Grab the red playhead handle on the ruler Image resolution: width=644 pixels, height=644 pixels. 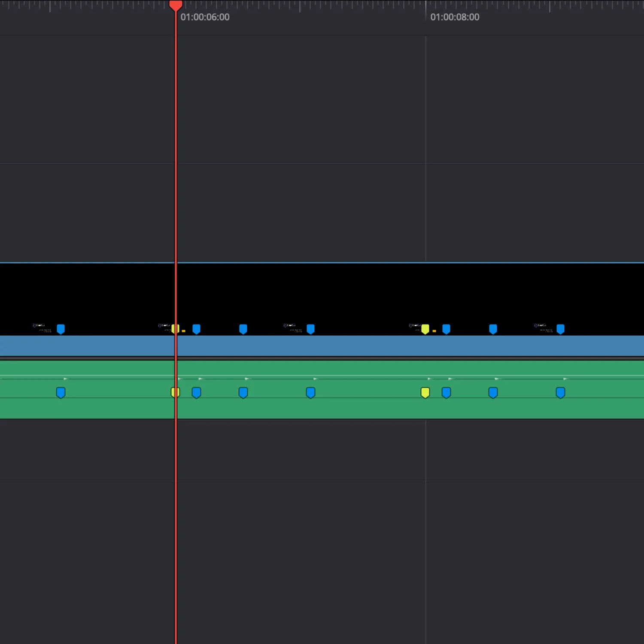176,5
